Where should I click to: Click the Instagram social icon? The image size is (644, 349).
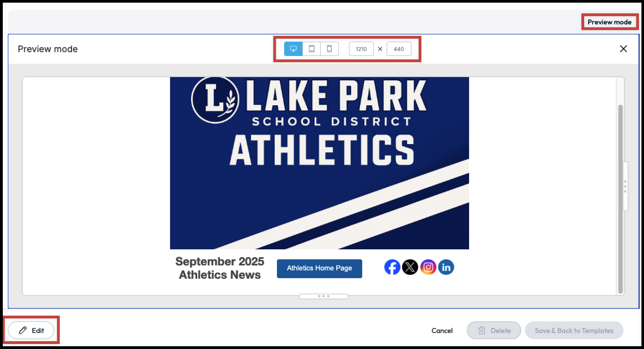(428, 267)
